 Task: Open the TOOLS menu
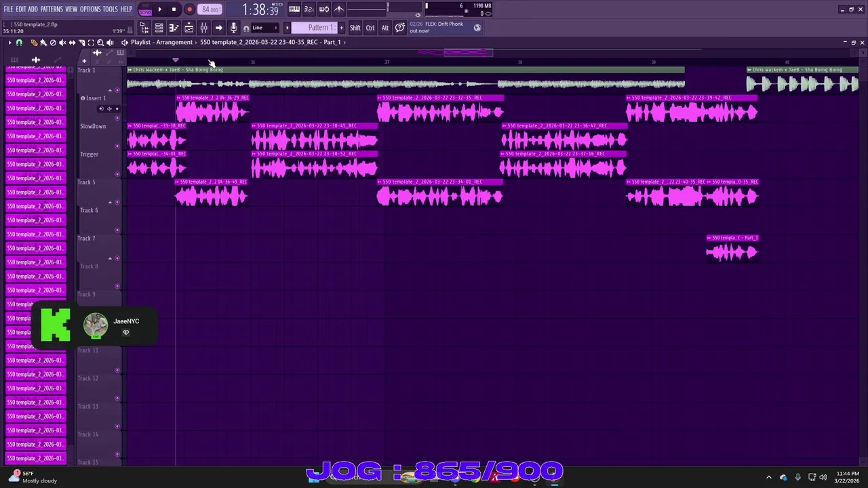(x=111, y=9)
